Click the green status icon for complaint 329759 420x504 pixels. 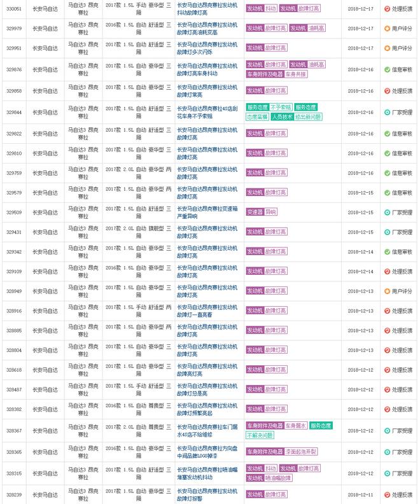tap(387, 173)
